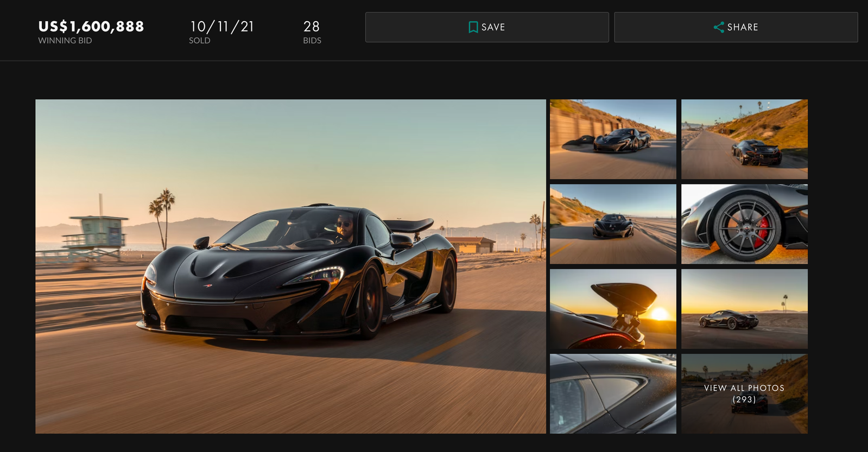Share this auction listing
The image size is (868, 452).
point(736,27)
